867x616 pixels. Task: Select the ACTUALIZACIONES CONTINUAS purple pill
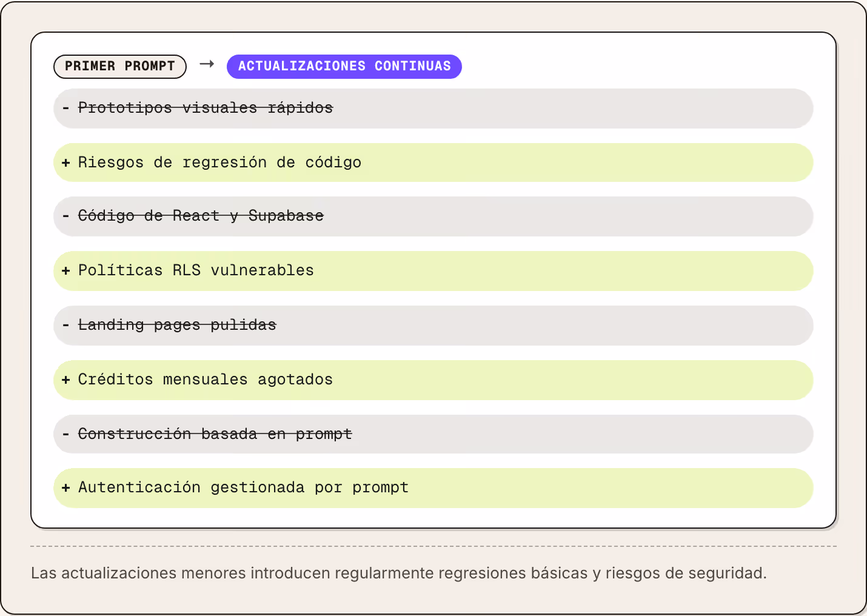344,66
